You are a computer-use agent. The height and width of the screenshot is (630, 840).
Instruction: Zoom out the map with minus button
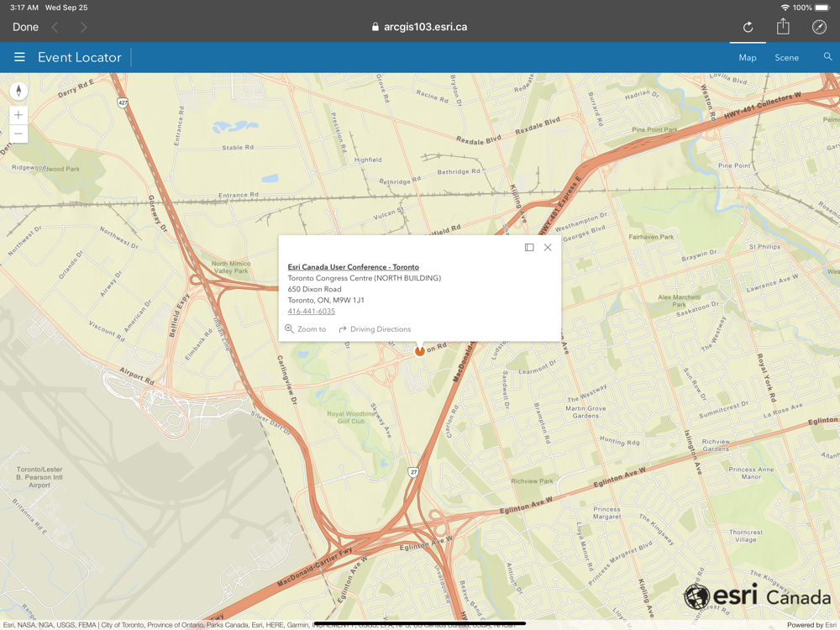18,134
